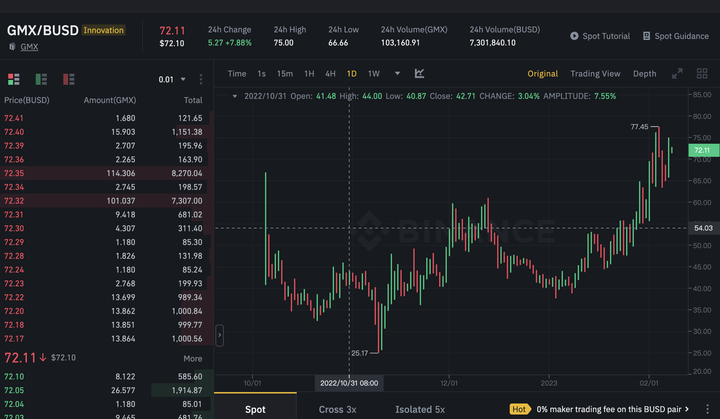The image size is (720, 419).
Task: Select the 72.29 ask price row
Action: (107, 242)
